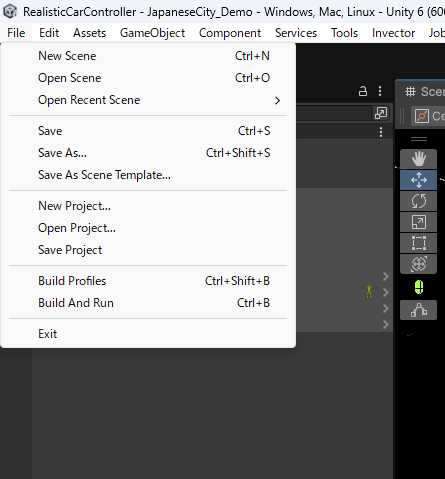The image size is (445, 479).
Task: Select the Scale tool
Action: tap(418, 222)
